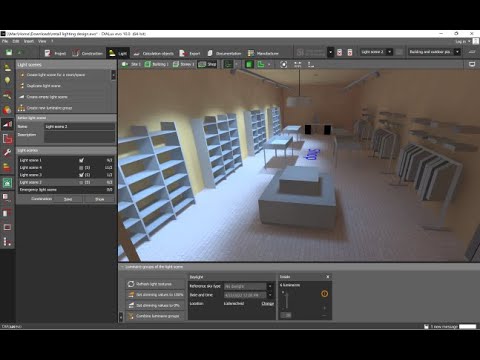Click the first red calculation document icon
This screenshot has height=360, width=480.
339,52
